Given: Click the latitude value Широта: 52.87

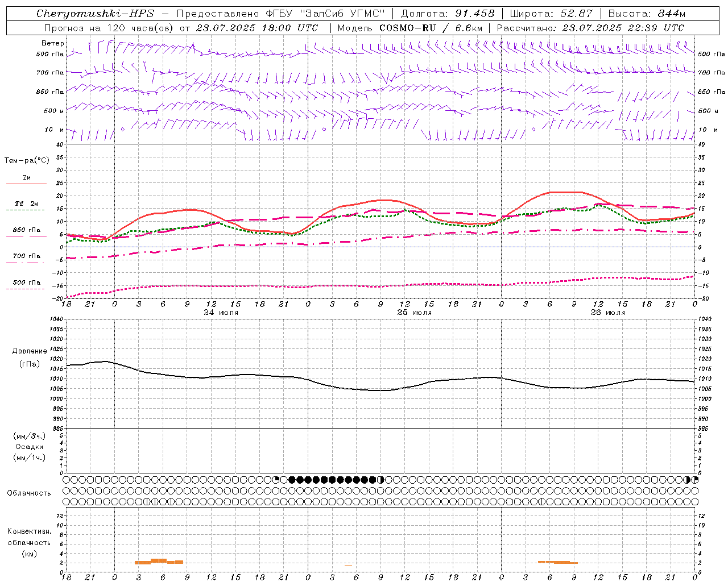Looking at the screenshot, I should pos(551,14).
